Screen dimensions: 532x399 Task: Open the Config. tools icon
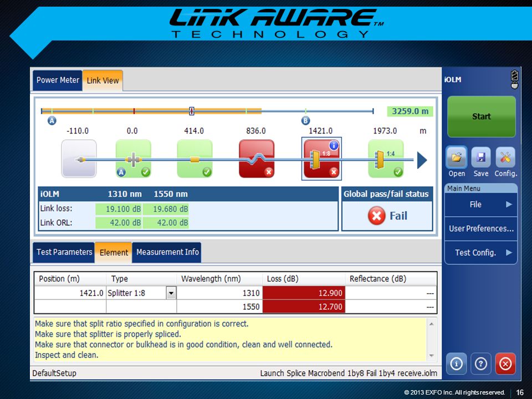(x=505, y=157)
